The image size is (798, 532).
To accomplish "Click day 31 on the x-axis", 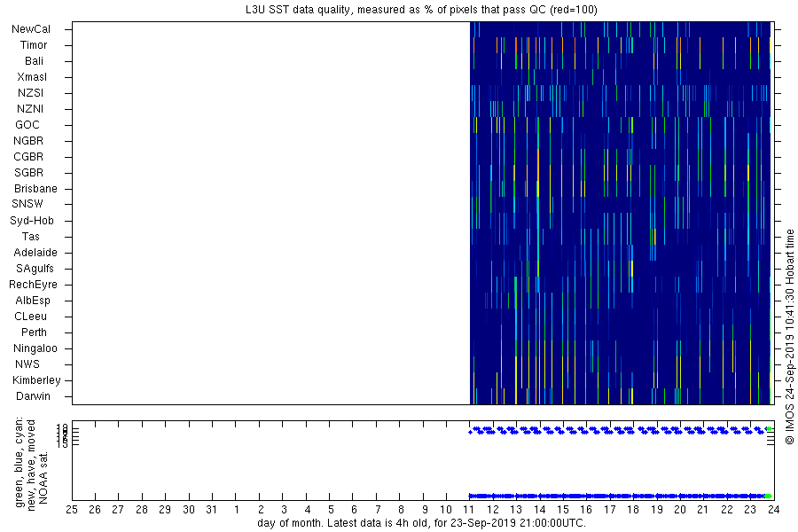I will (x=212, y=510).
